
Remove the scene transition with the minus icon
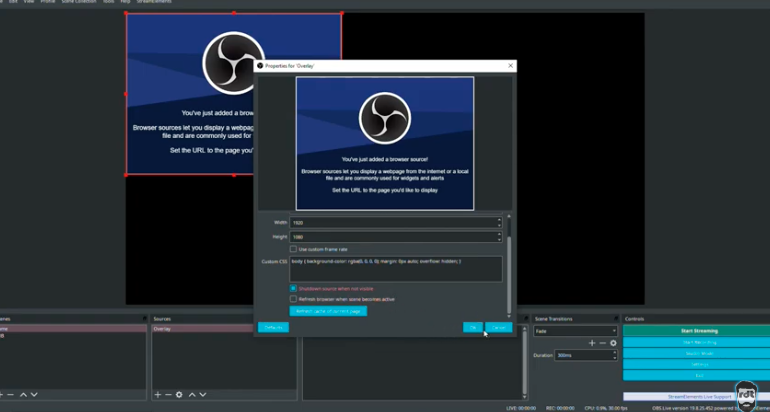click(603, 343)
